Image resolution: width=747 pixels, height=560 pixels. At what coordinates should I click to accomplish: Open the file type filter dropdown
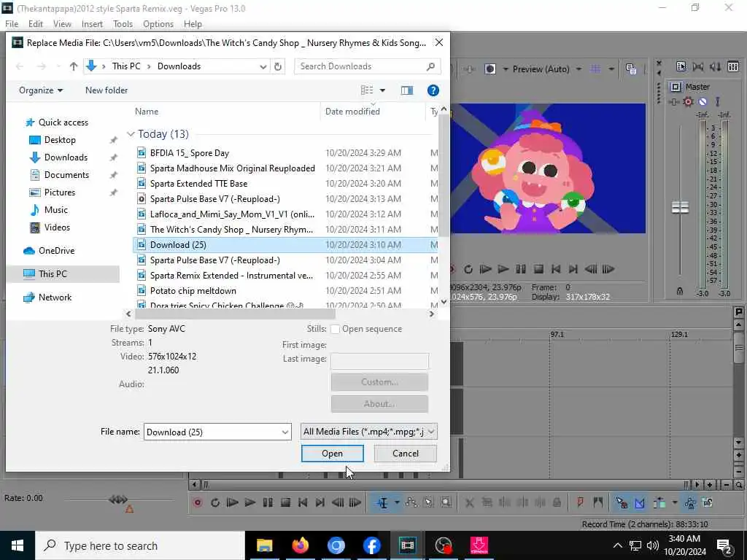(x=368, y=432)
